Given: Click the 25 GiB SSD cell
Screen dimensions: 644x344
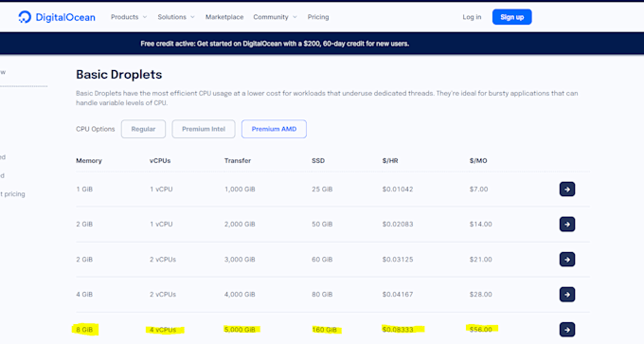Looking at the screenshot, I should point(322,189).
